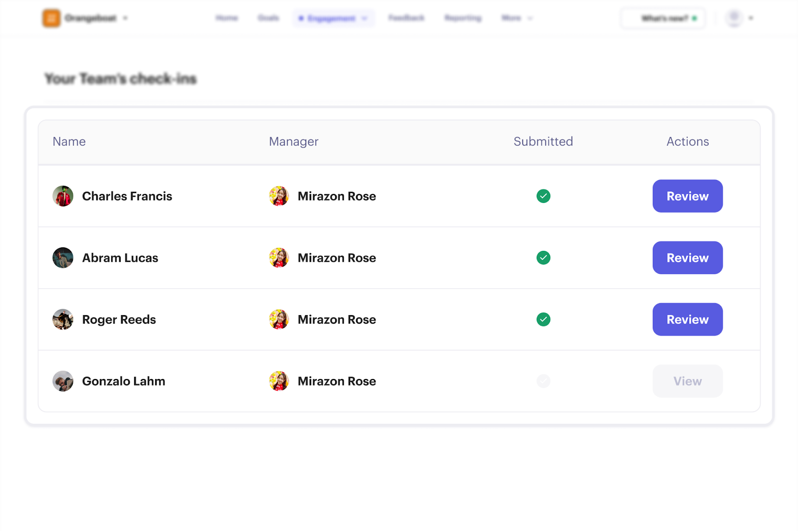Click Abram Lucas's profile avatar
The height and width of the screenshot is (532, 798).
pyautogui.click(x=63, y=258)
